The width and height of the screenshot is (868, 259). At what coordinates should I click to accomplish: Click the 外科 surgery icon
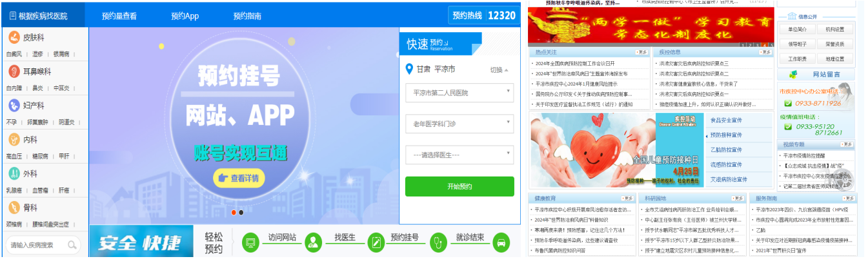[14, 173]
